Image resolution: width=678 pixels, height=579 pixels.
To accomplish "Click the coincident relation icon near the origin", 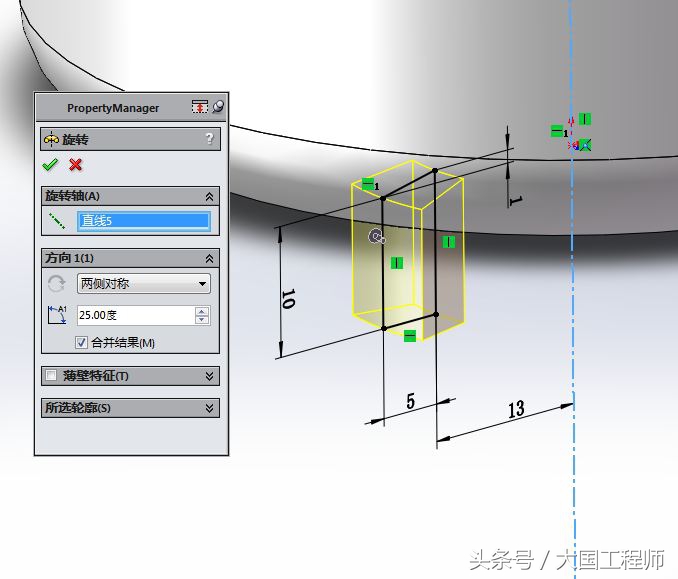I will [x=585, y=145].
